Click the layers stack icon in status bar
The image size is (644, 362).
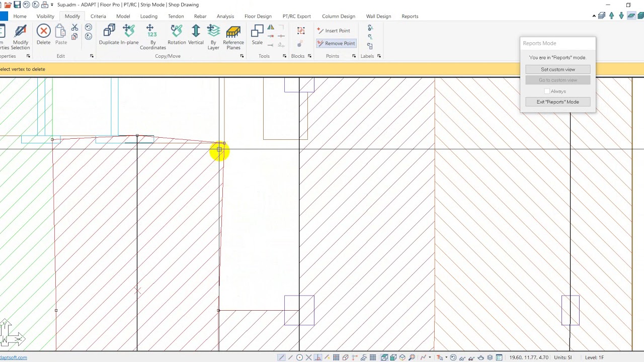490,357
